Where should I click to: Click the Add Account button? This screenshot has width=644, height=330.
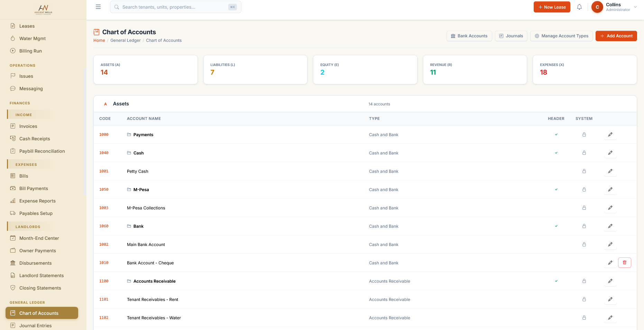pos(616,36)
